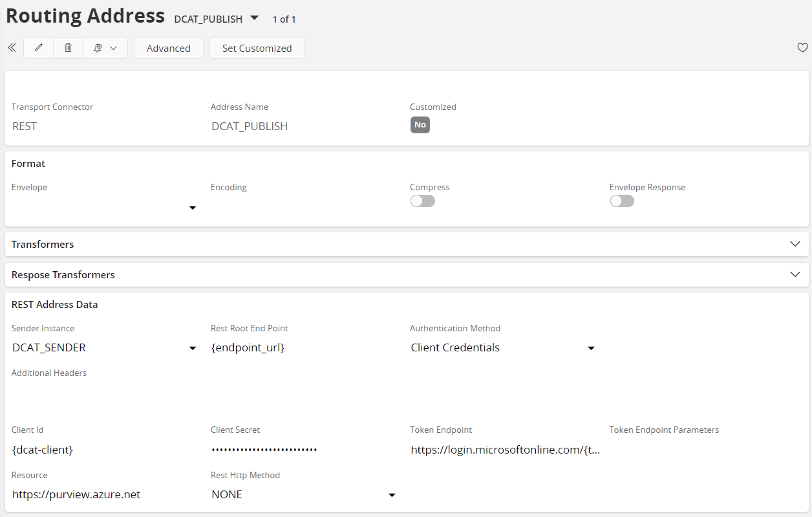
Task: Click the Customized No badge
Action: pyautogui.click(x=420, y=125)
